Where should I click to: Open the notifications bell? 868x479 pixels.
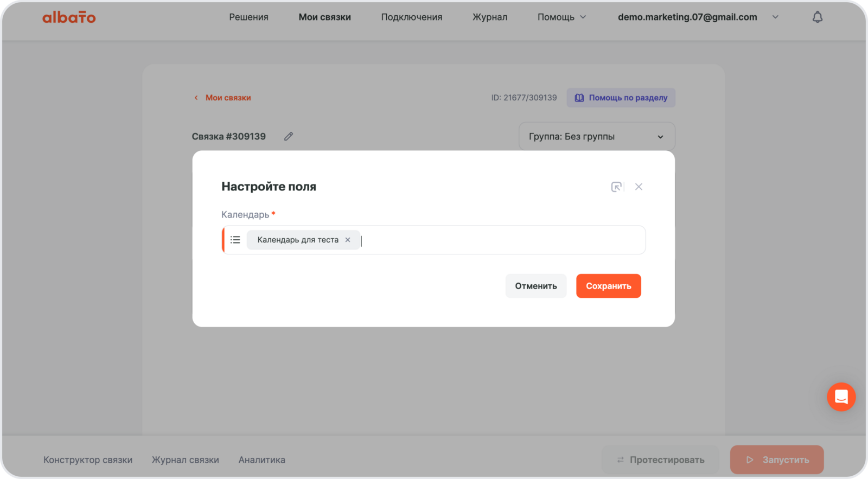tap(817, 17)
